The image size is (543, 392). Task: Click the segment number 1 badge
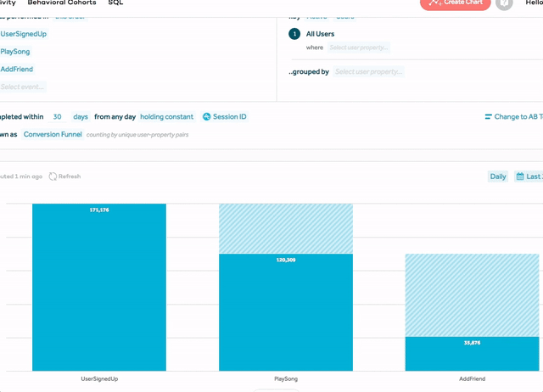(294, 34)
